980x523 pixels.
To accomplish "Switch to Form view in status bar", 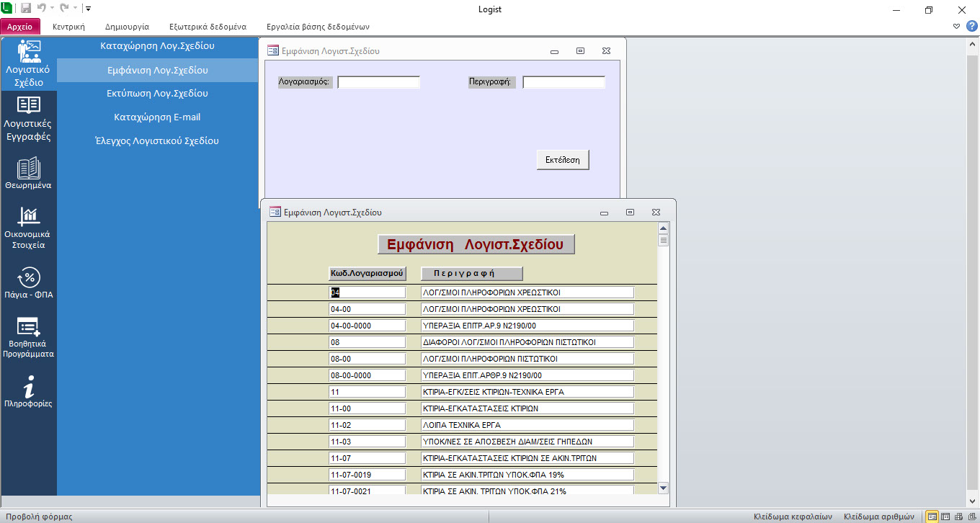I will coord(932,516).
